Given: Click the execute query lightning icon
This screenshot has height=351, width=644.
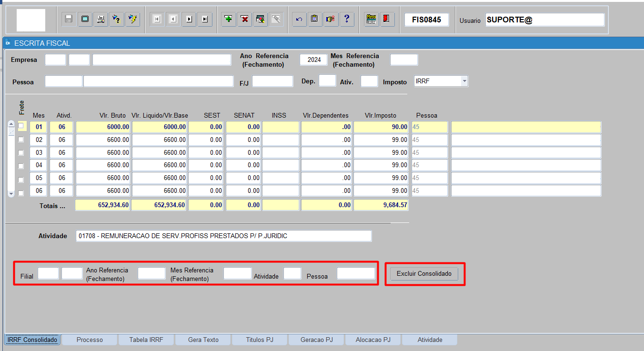Looking at the screenshot, I should tap(133, 19).
